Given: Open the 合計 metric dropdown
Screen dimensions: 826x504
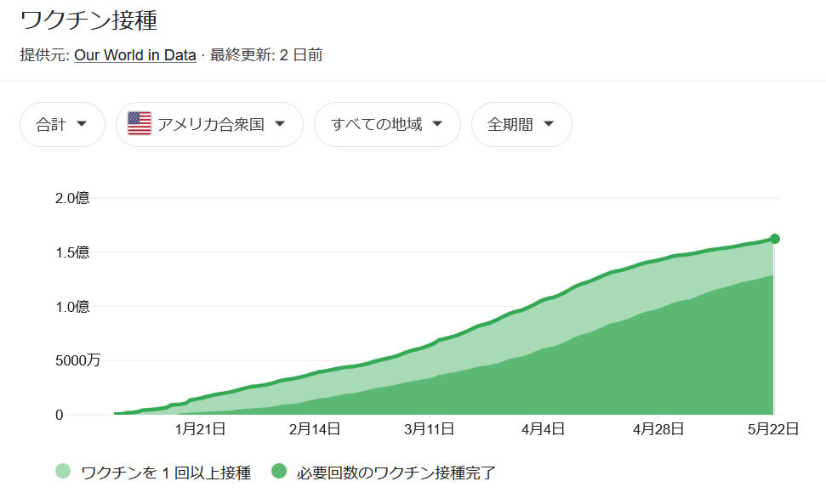Looking at the screenshot, I should click(x=62, y=124).
